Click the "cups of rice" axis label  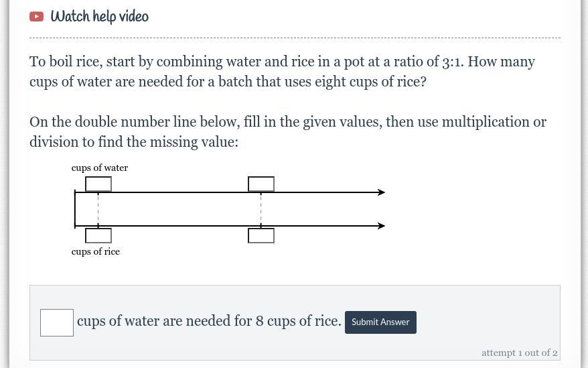click(x=96, y=251)
